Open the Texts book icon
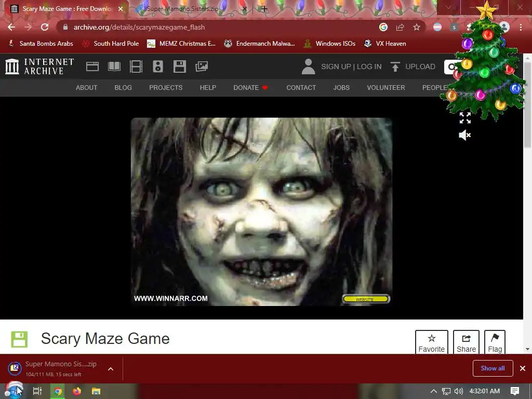 (x=114, y=66)
